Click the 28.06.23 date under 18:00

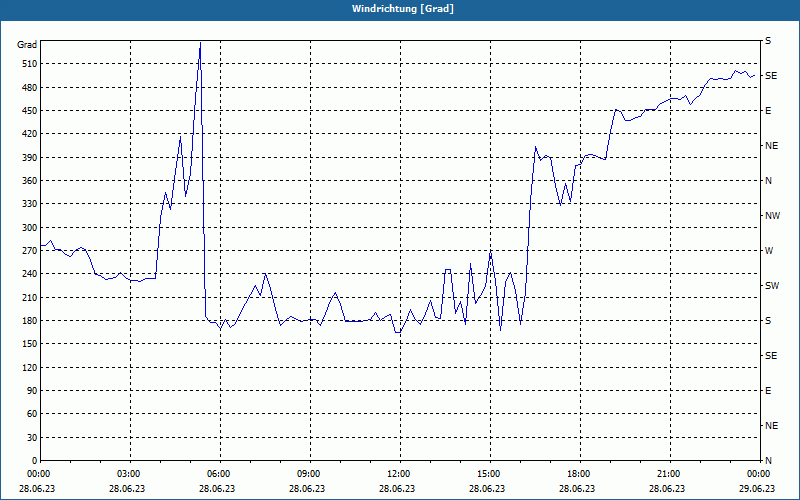(x=577, y=488)
